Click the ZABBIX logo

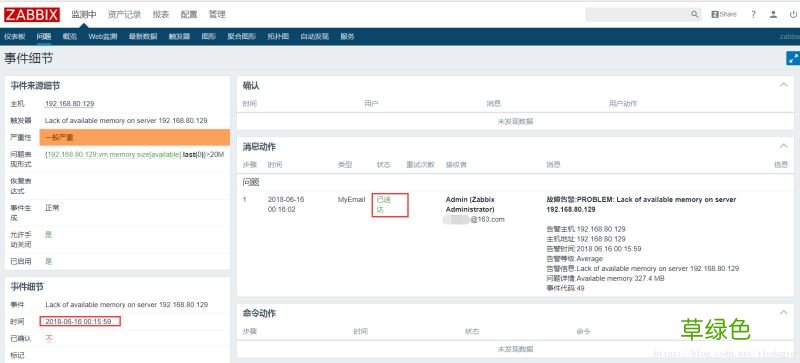coord(32,14)
